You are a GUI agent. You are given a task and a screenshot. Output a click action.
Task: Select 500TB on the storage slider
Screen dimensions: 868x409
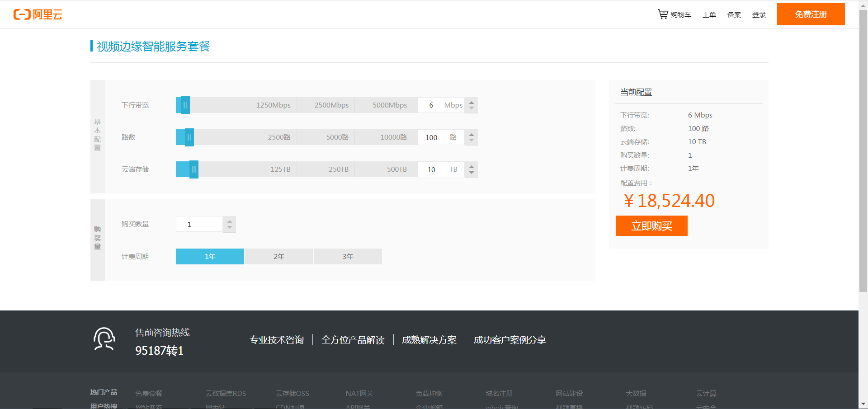[x=397, y=169]
